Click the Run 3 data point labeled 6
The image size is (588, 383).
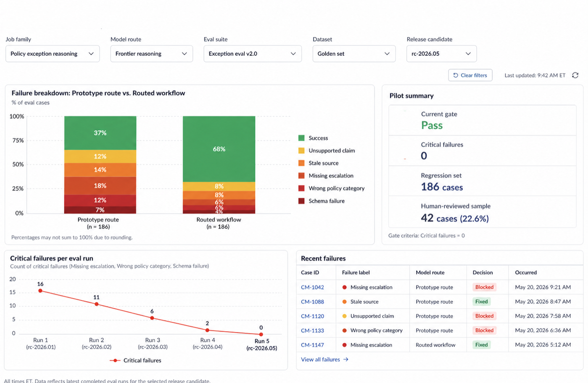[x=152, y=318]
